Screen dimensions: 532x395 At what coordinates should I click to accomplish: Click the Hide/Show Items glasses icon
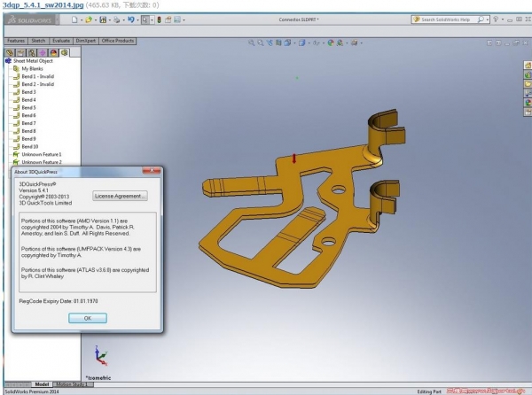tap(317, 43)
